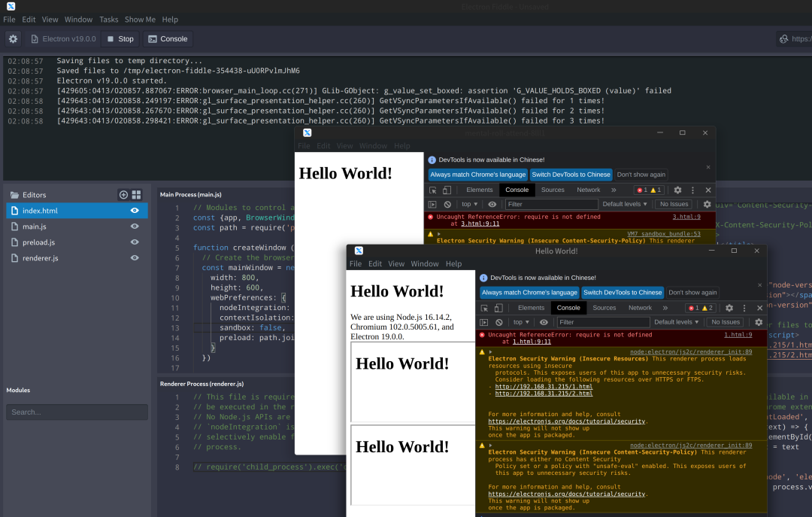This screenshot has height=517, width=812.
Task: Click inspect element icon in Hello World! window
Action: [x=484, y=308]
